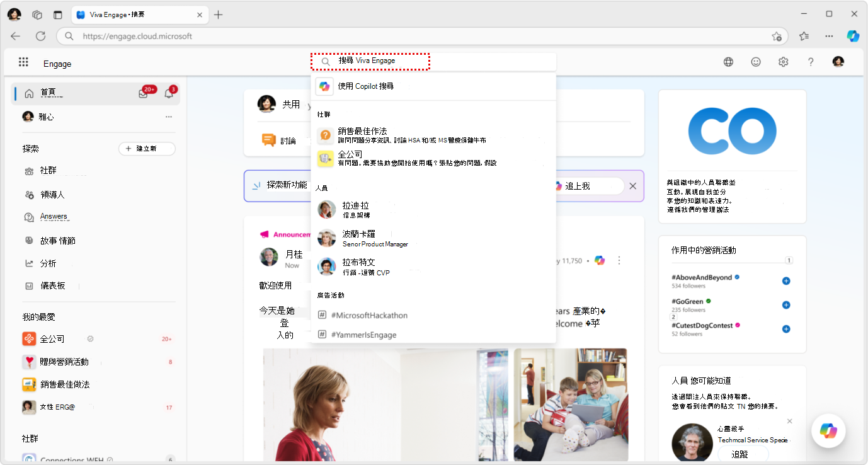
Task: Open the post more options menu
Action: tap(619, 260)
